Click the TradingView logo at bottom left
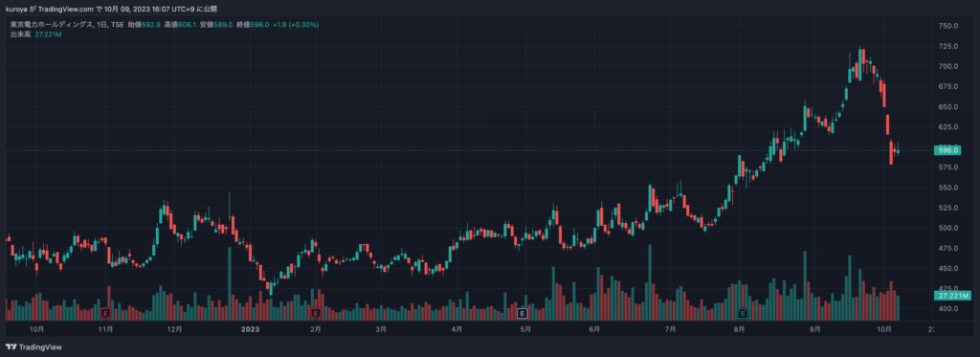980x357 pixels. (33, 347)
